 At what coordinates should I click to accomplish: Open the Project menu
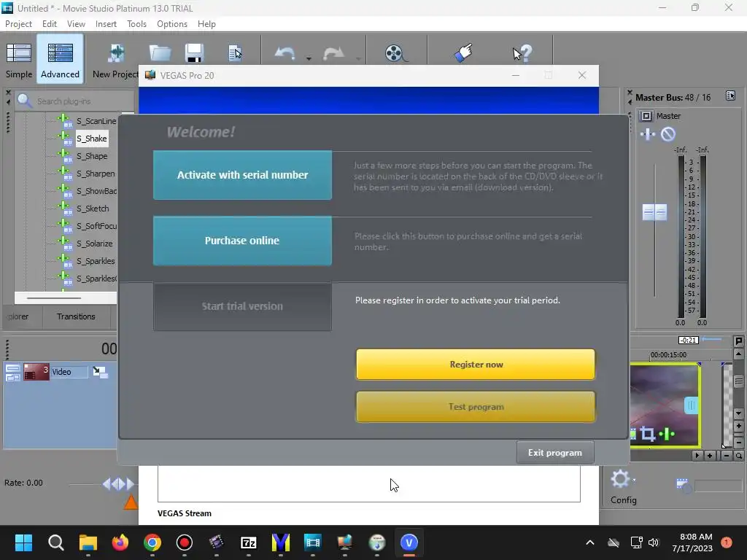coord(18,24)
